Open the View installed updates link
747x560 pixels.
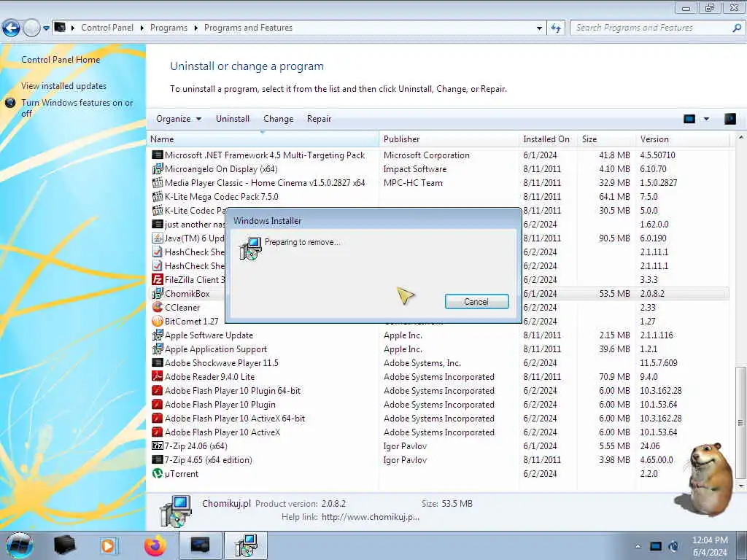[64, 86]
